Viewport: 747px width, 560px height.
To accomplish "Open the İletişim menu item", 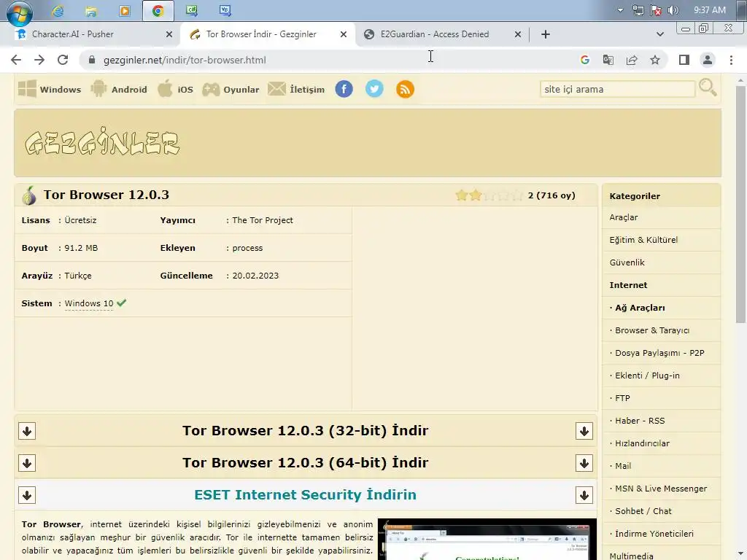I will (x=296, y=89).
